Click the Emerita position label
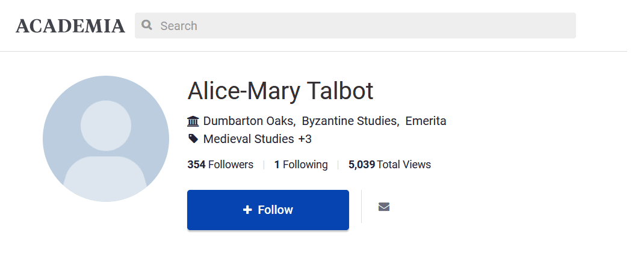644x274 pixels. tap(426, 121)
